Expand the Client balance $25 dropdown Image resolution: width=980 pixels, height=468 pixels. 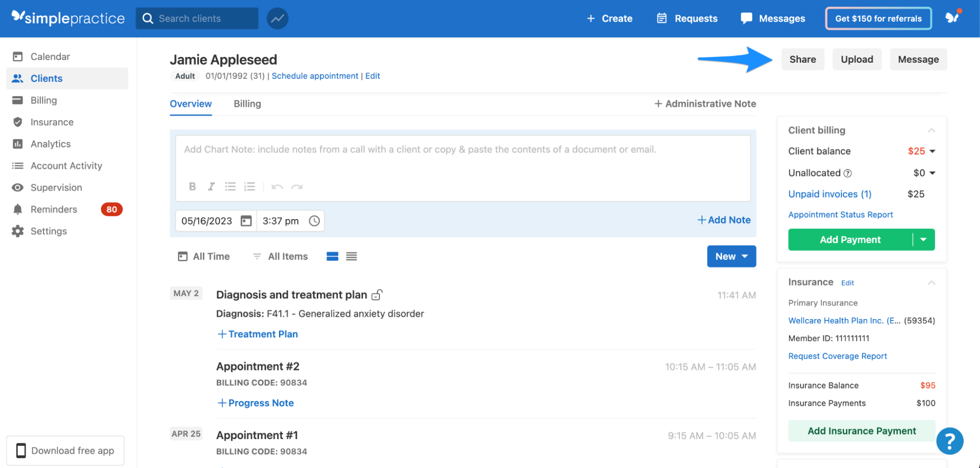(933, 151)
